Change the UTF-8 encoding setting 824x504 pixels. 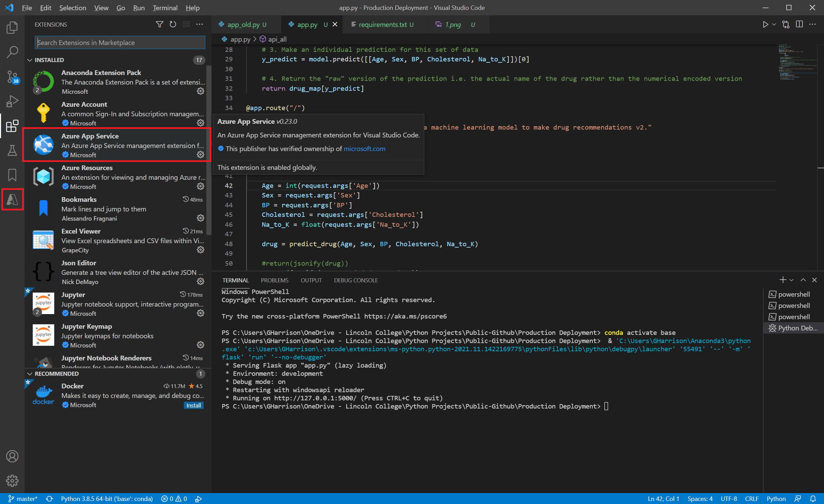coord(729,499)
